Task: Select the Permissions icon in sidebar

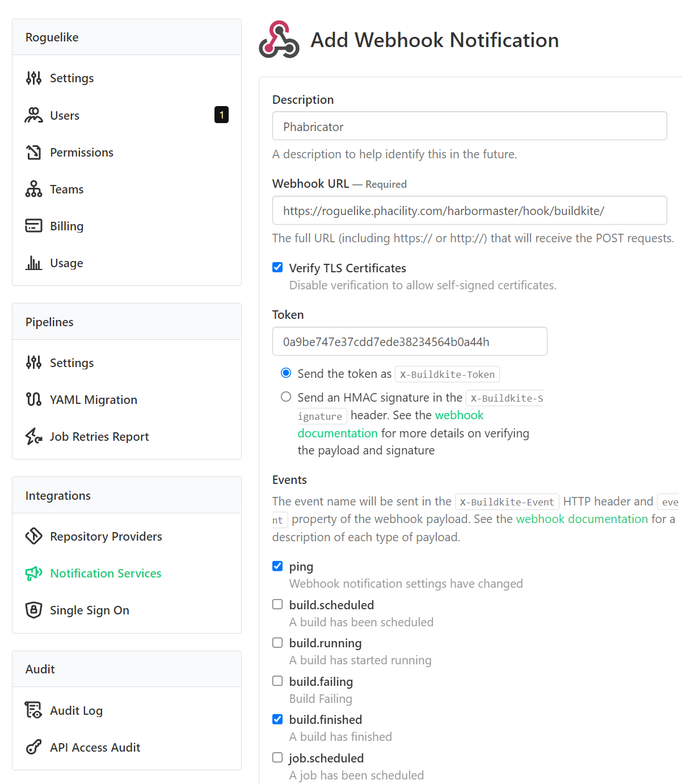Action: click(x=33, y=152)
